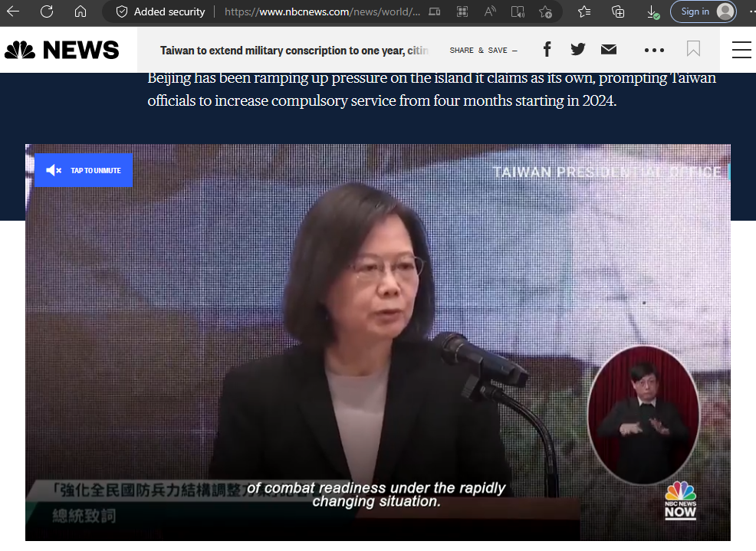This screenshot has height=551, width=756.
Task: Enter Immersive Reader via the book icon
Action: pyautogui.click(x=518, y=11)
